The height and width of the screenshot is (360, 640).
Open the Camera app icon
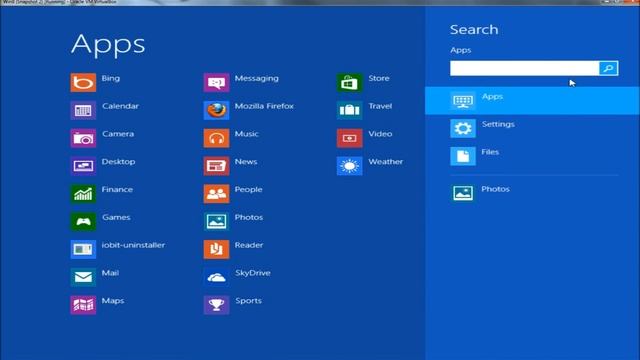(x=83, y=138)
